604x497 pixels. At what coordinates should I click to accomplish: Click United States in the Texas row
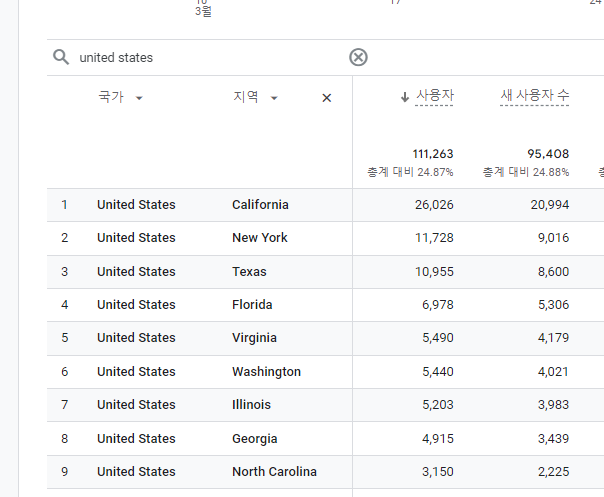tap(136, 272)
